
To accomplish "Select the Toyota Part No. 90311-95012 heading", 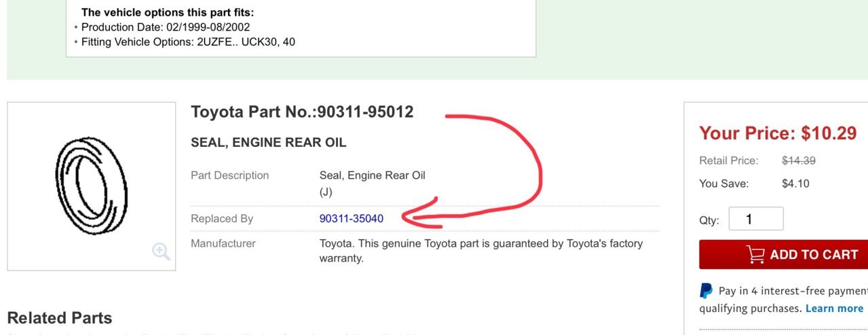I will (302, 112).
